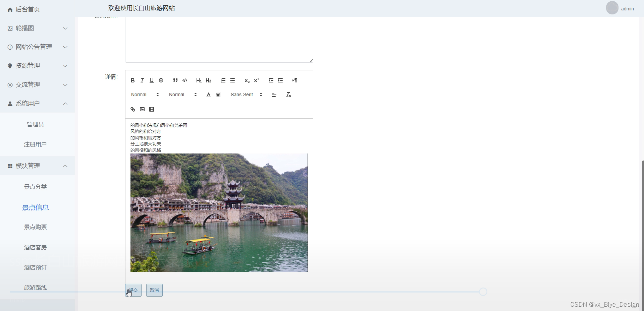Open the 酒店客房 submenu item
The image size is (644, 311).
[x=35, y=247]
